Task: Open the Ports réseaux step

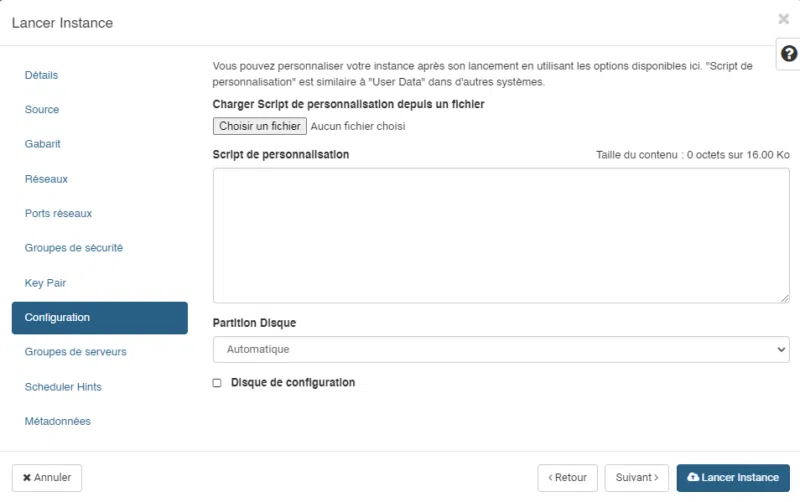Action: tap(58, 214)
